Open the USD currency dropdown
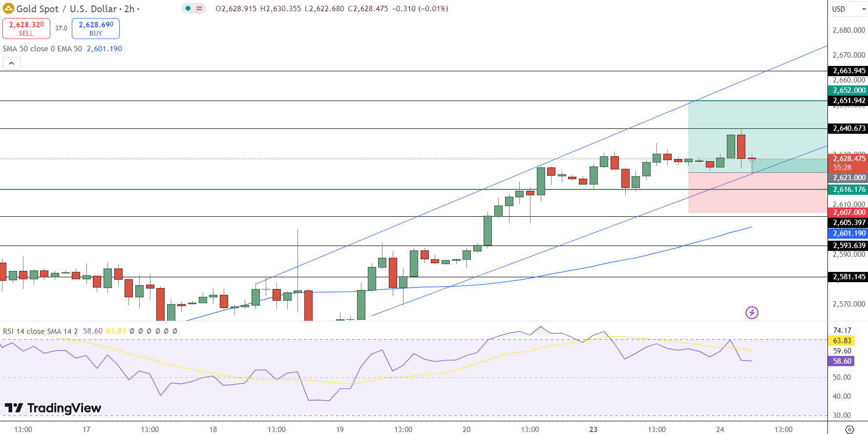 [x=848, y=9]
